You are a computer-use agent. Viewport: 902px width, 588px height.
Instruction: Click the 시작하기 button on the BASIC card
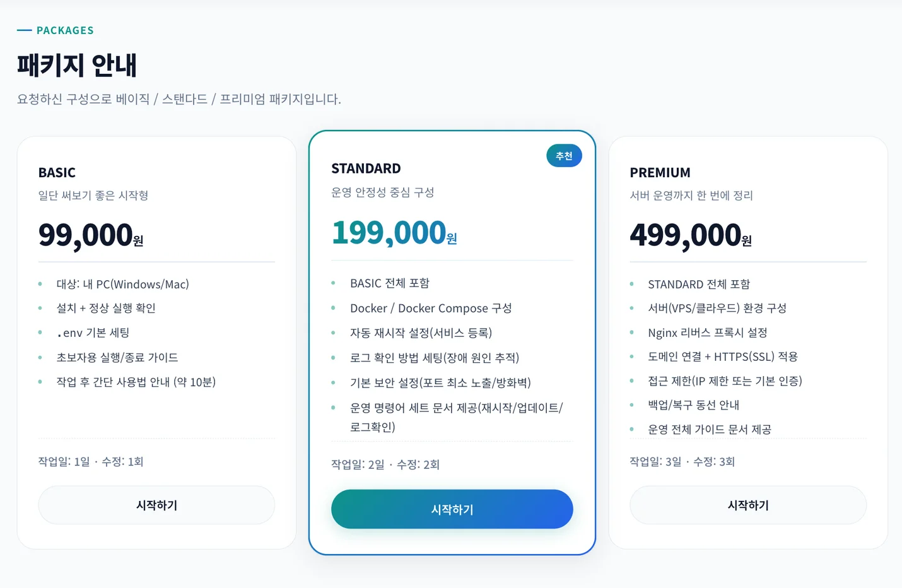(x=156, y=505)
